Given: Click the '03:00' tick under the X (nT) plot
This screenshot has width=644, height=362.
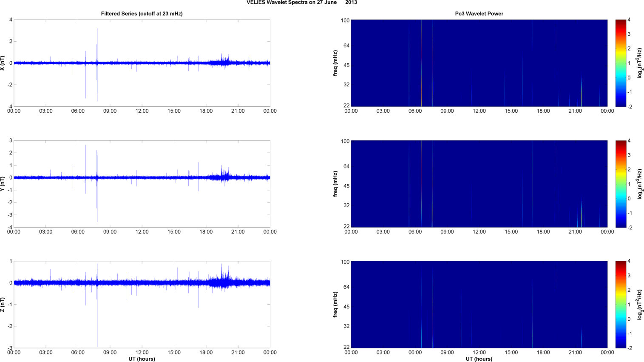Looking at the screenshot, I should [46, 111].
